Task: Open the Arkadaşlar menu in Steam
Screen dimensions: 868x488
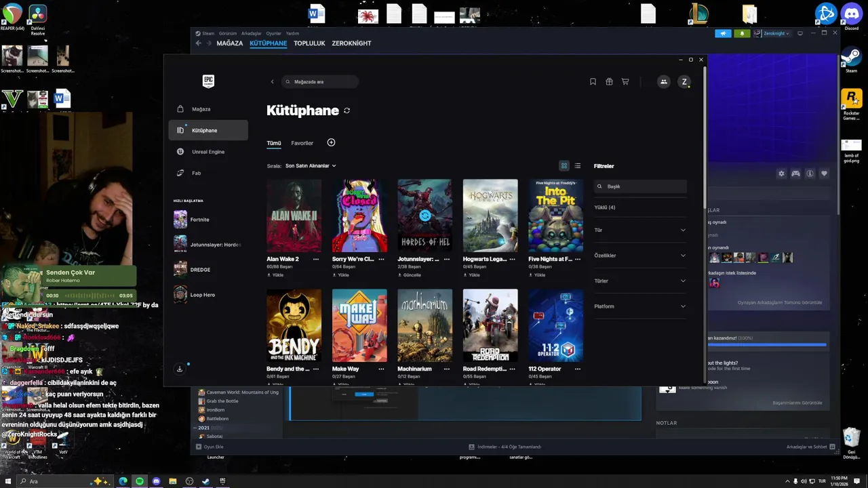Action: point(252,33)
